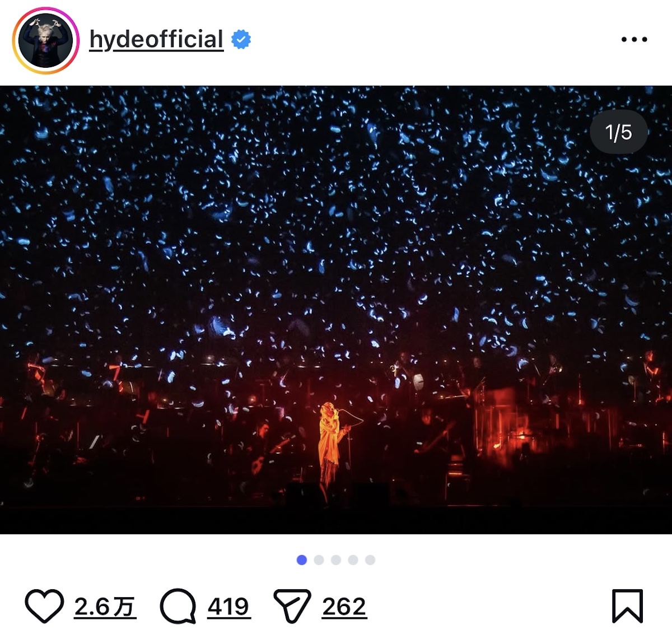
Task: Click the blue verified badge next to hydeofficial
Action: pos(241,39)
